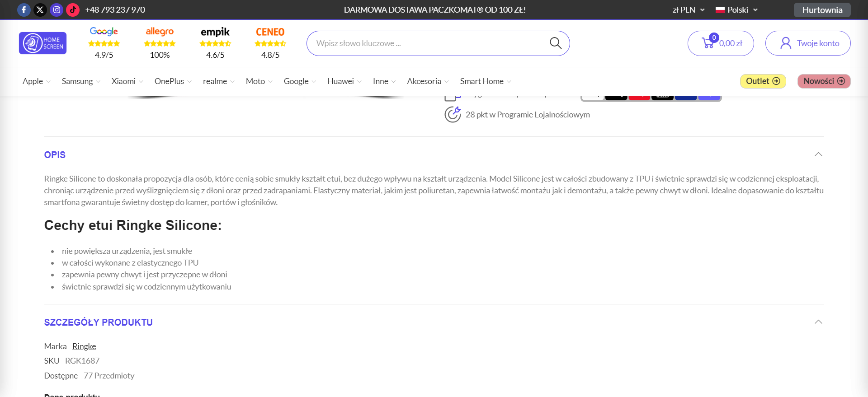Click the Outlet arrow icon

pyautogui.click(x=776, y=81)
